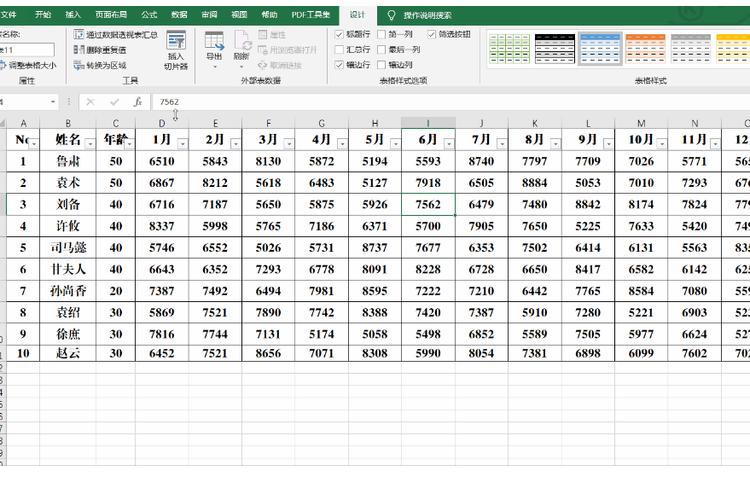Toggle the 镶边行 banded rows checkbox
Image resolution: width=750 pixels, height=500 pixels.
click(x=339, y=65)
